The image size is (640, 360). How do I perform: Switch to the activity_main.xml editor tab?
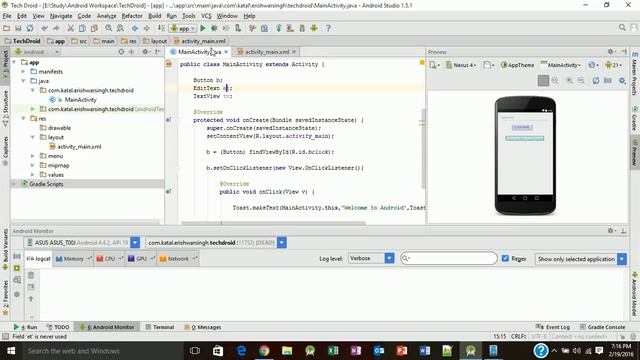[x=267, y=52]
